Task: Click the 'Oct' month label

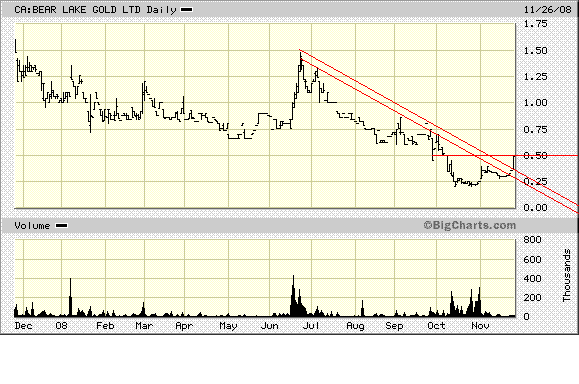Action: [436, 326]
